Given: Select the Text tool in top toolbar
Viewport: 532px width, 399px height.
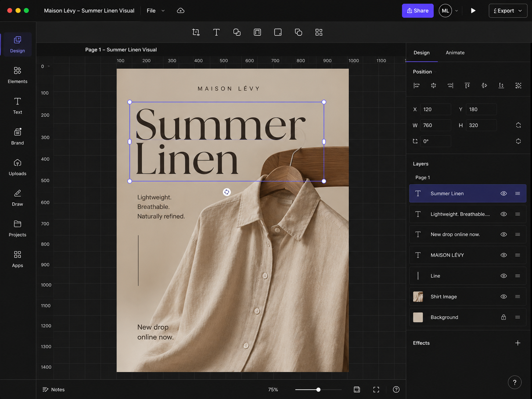Looking at the screenshot, I should [x=216, y=32].
